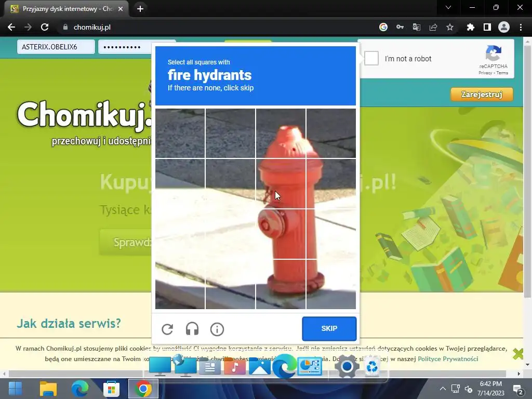Click the SKIP button
The height and width of the screenshot is (399, 532).
click(x=329, y=328)
